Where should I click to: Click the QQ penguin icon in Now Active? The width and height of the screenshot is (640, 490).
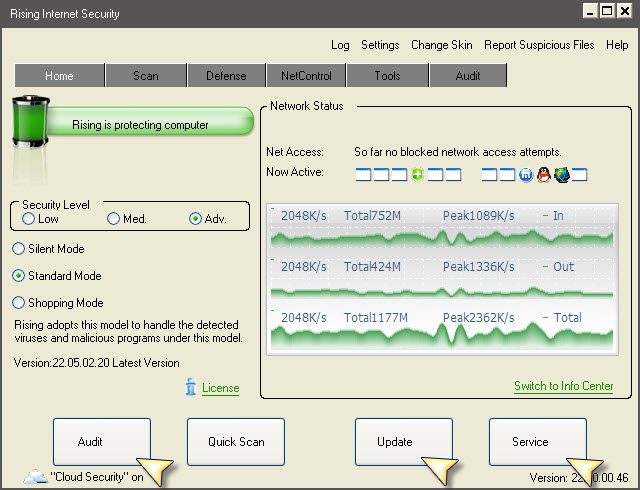[x=543, y=175]
